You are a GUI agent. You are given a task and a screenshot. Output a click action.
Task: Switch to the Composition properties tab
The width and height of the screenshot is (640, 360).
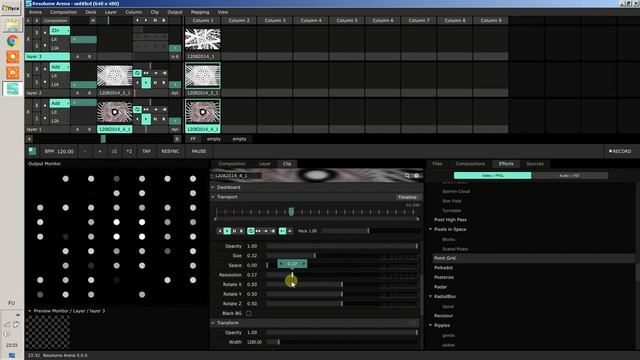pos(232,164)
